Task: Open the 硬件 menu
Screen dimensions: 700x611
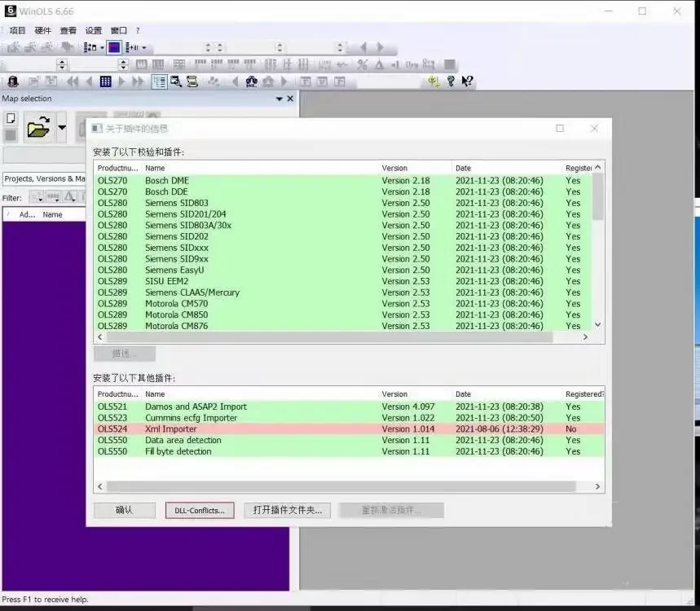Action: click(43, 30)
